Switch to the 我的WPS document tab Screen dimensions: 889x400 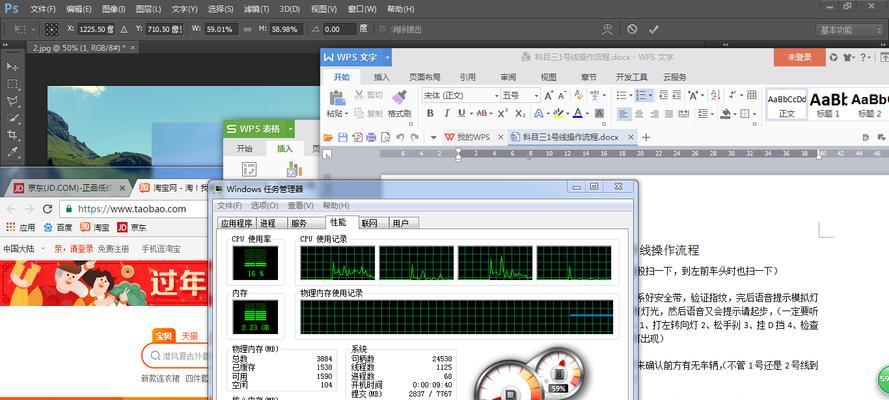pyautogui.click(x=474, y=137)
